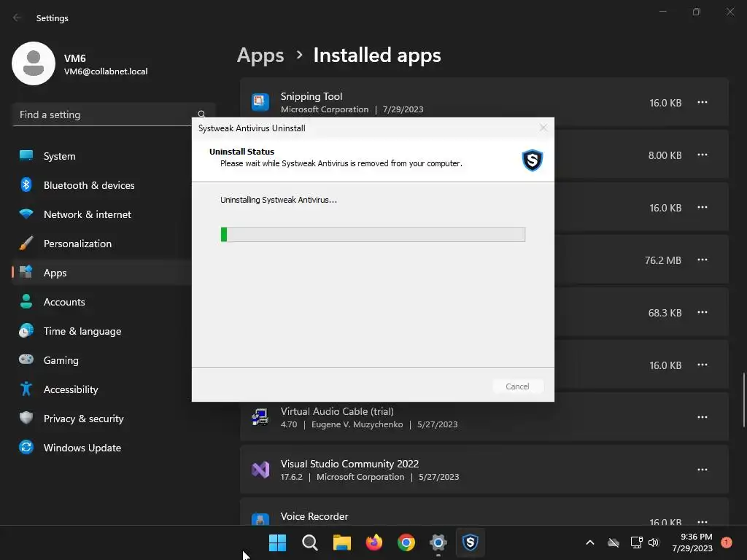This screenshot has height=560, width=747.
Task: Click the Systweak Antivirus icon on the taskbar
Action: pos(471,542)
